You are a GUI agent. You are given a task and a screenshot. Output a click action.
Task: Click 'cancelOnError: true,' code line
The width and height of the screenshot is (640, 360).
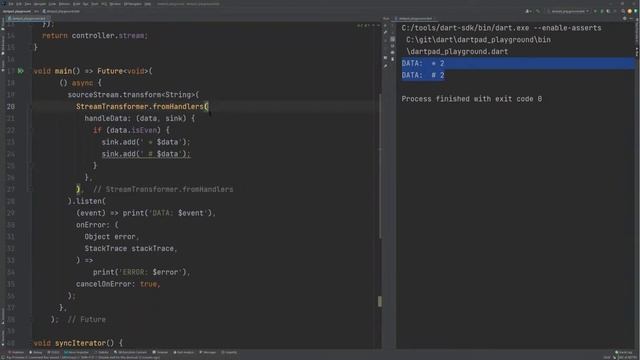[x=118, y=284]
